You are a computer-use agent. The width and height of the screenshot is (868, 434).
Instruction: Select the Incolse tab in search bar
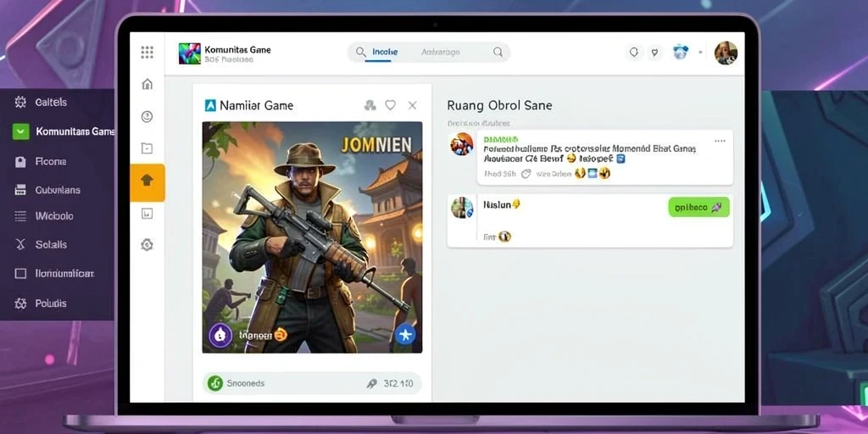pos(385,52)
